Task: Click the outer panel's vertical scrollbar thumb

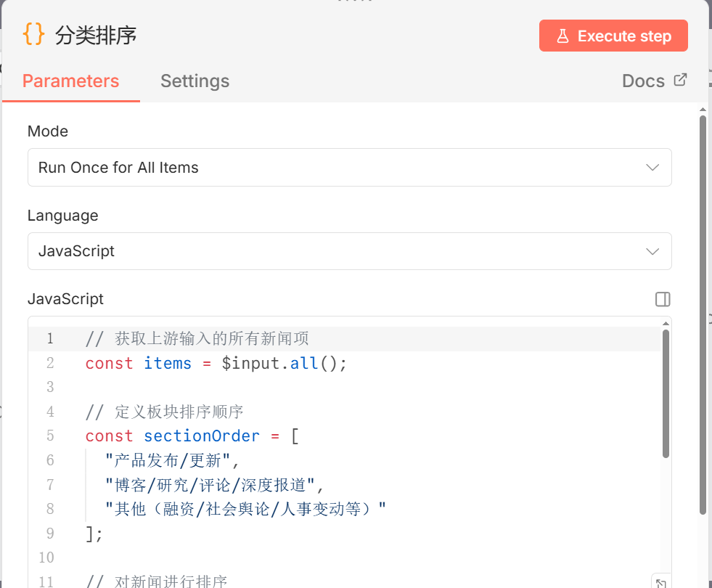Action: pyautogui.click(x=702, y=312)
